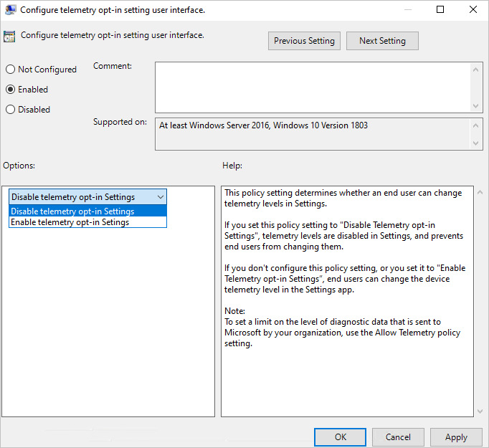Cancel the policy dialog
Screen dimensions: 489x448
[x=398, y=437]
